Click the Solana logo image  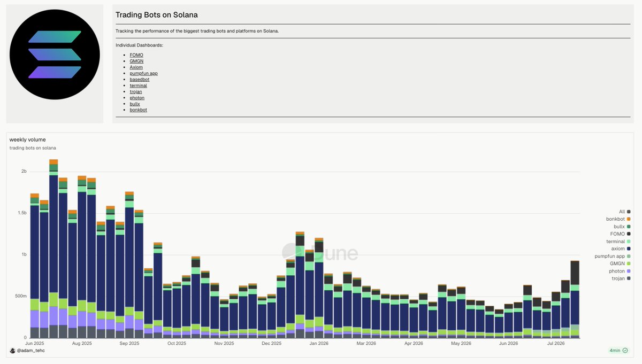(55, 55)
